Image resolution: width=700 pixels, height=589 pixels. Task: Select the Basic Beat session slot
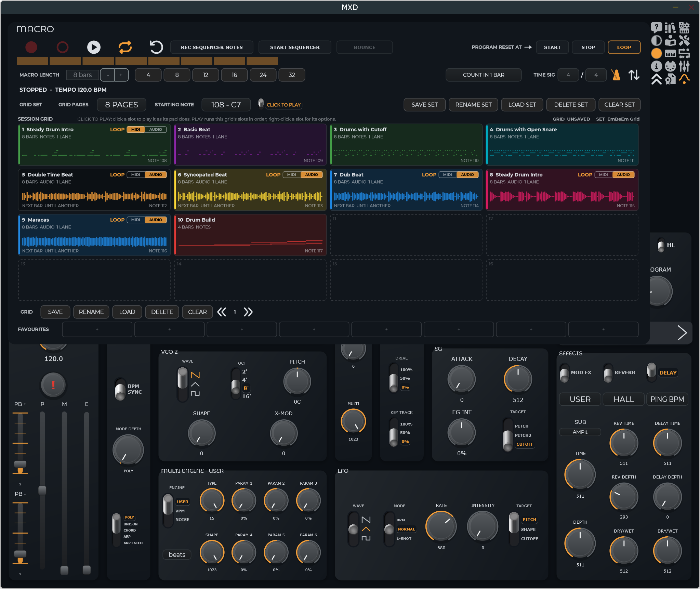tap(250, 145)
